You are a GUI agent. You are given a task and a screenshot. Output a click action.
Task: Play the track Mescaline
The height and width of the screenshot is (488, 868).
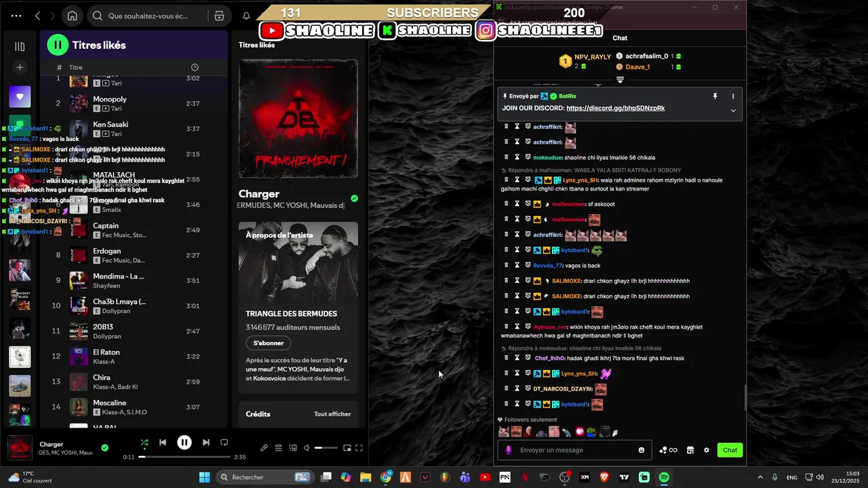click(136, 407)
